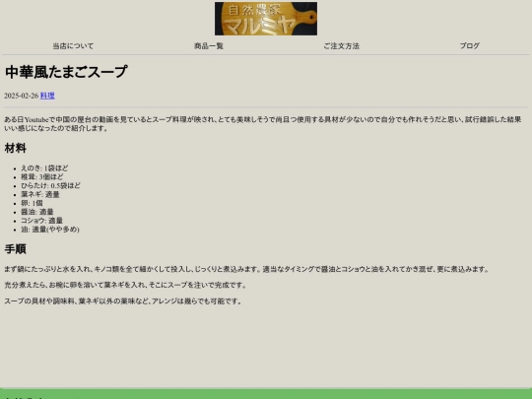Click the paragraph starting 充分煮えたら
Image resolution: width=532 pixels, height=399 pixels.
point(125,285)
